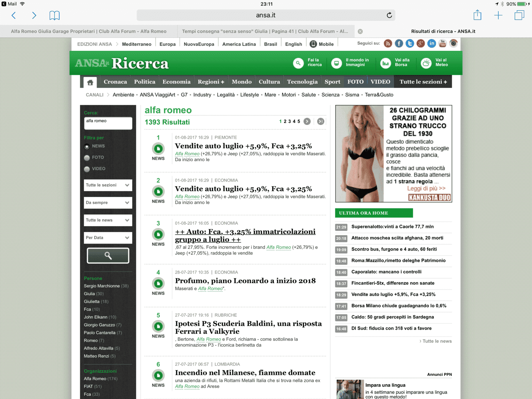Open the Economia section
The image size is (532, 399).
click(177, 82)
